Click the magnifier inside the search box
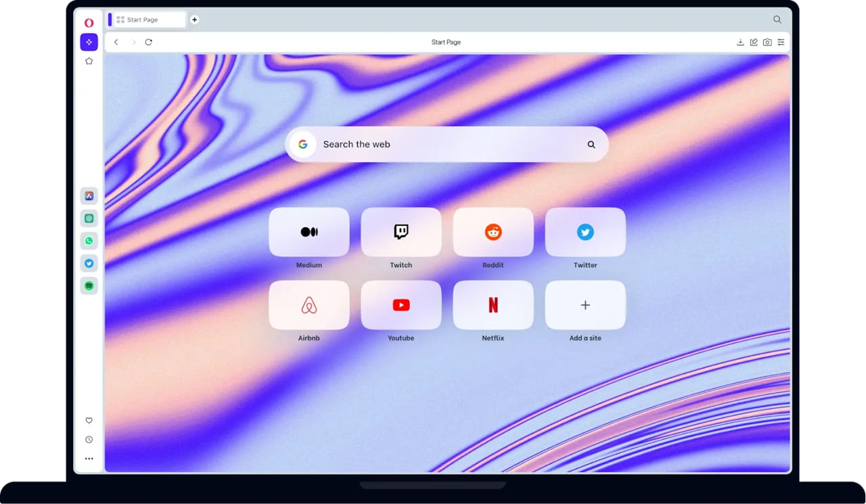Image resolution: width=866 pixels, height=504 pixels. point(591,144)
